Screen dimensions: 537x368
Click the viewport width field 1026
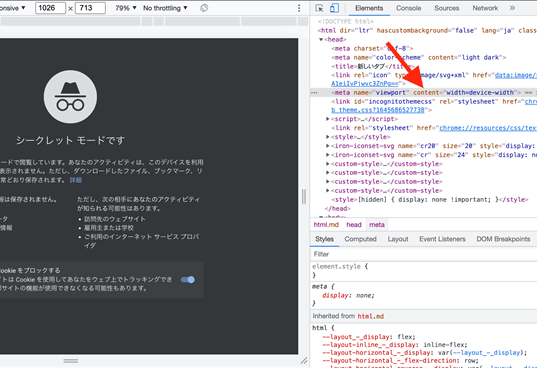[x=50, y=8]
